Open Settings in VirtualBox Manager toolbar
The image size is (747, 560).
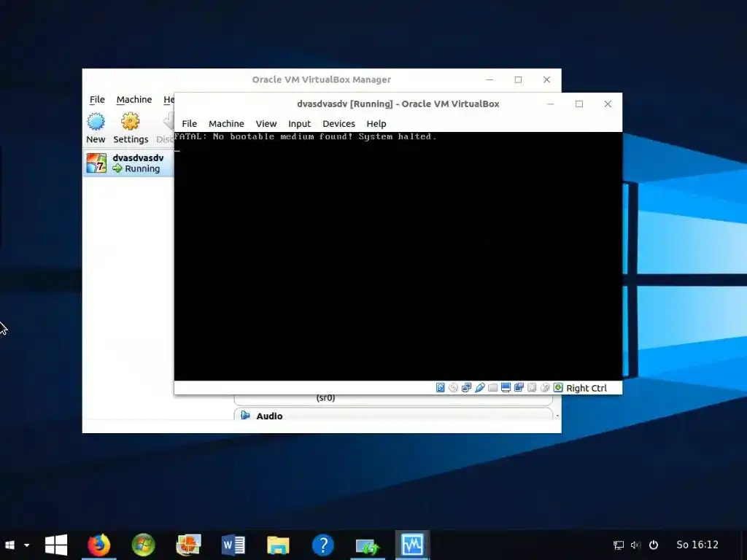(131, 128)
